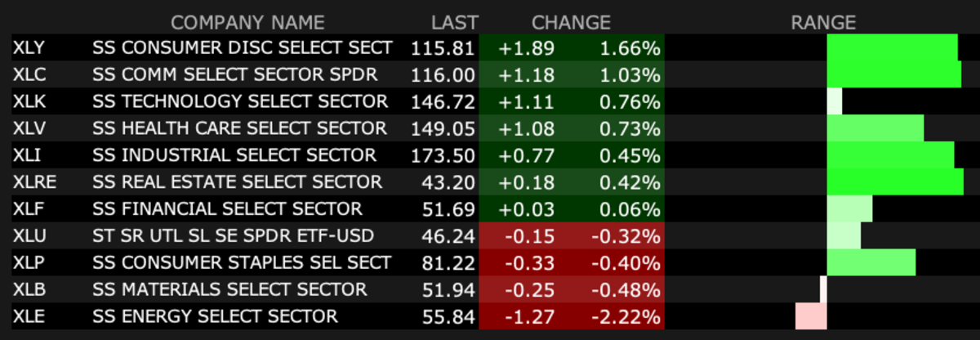Click the RANGE column header
980x340 pixels.
[x=822, y=22]
